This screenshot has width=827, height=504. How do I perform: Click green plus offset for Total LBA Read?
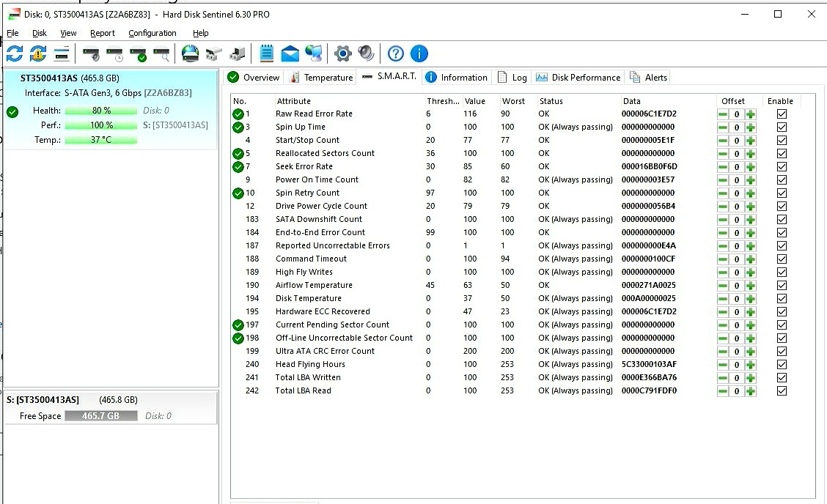pos(751,390)
